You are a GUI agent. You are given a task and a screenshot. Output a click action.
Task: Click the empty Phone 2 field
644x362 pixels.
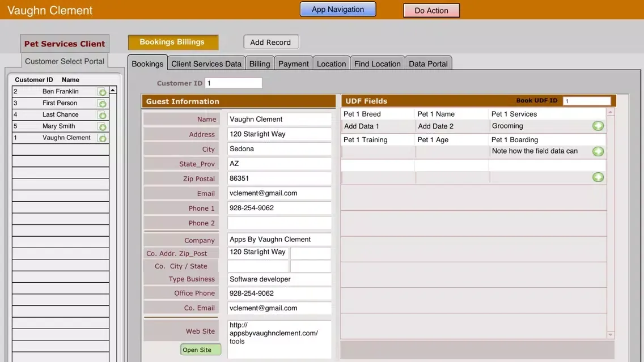(279, 223)
